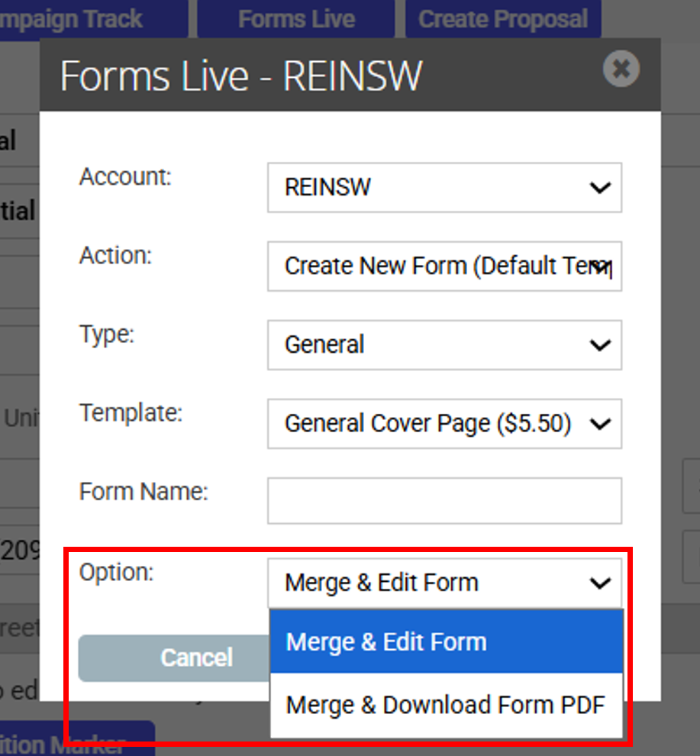Viewport: 700px width, 756px height.
Task: Open the Template dropdown with General Cover Page
Action: 444,423
